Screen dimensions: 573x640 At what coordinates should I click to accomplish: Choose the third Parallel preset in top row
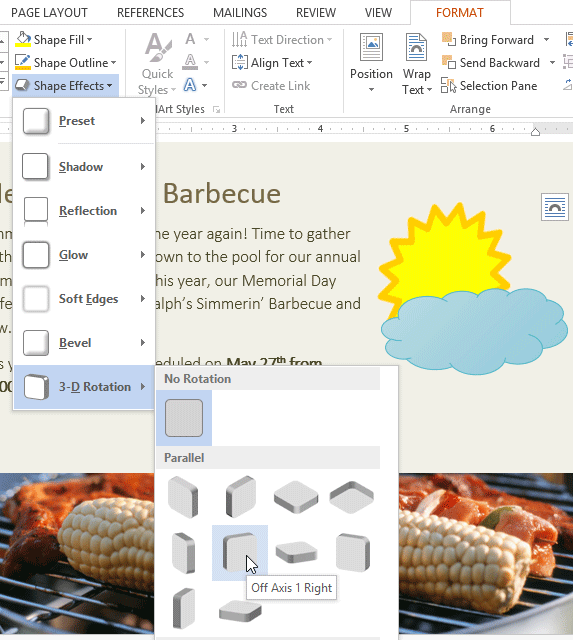296,497
